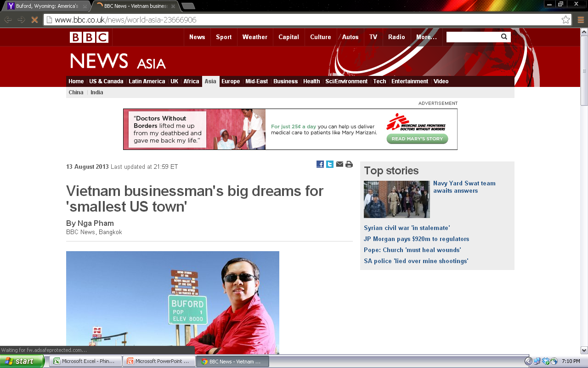Select Home in news navigation
The height and width of the screenshot is (368, 588).
[x=76, y=81]
